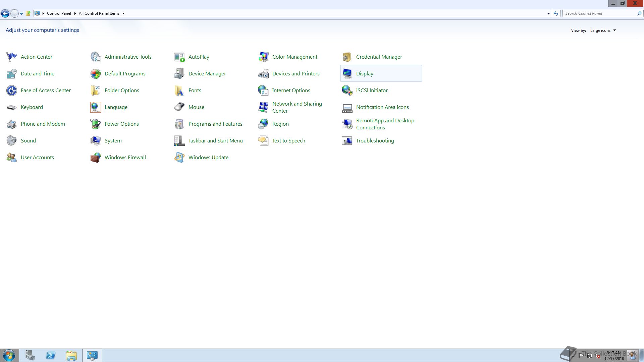Image resolution: width=644 pixels, height=362 pixels.
Task: Open the Phone and Modem icon
Action: [12, 124]
